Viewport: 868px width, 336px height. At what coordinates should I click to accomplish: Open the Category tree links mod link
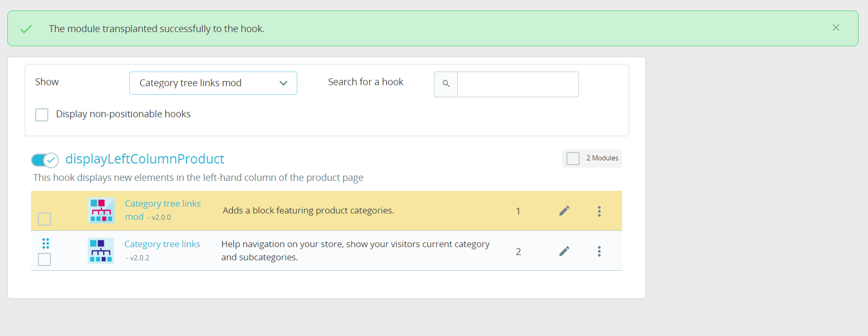[162, 204]
